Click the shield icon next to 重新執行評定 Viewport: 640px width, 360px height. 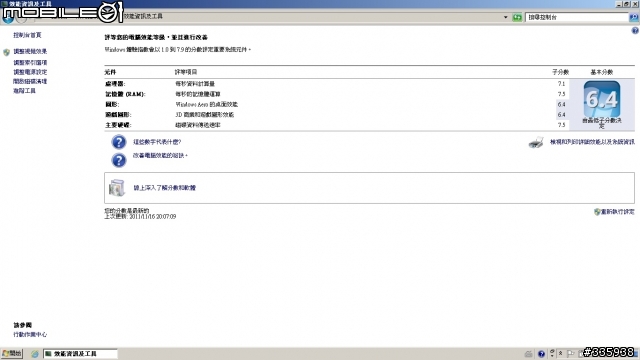[x=597, y=212]
